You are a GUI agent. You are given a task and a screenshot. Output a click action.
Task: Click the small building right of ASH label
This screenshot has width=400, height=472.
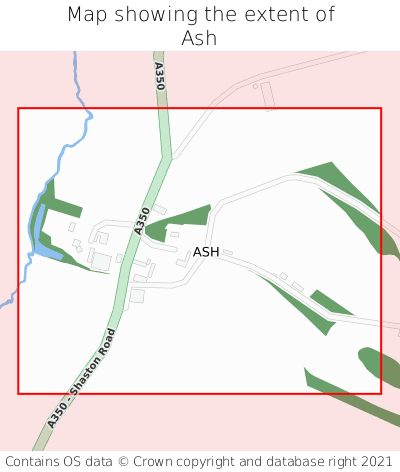pos(227,252)
